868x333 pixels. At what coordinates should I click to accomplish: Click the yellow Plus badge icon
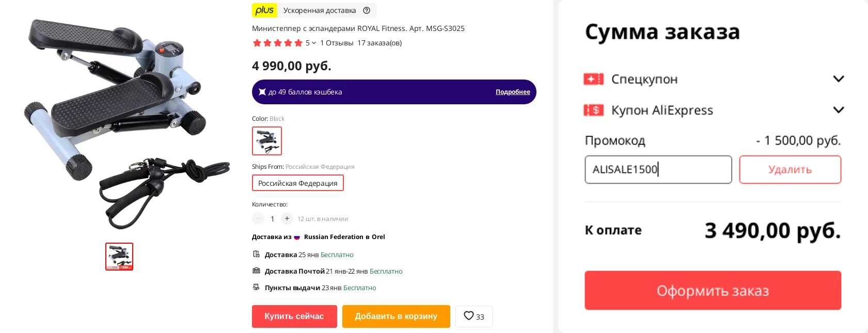(x=264, y=10)
